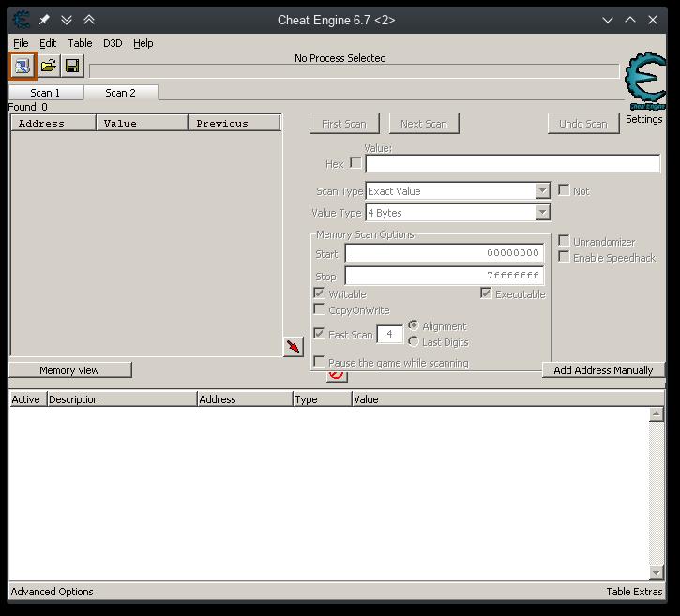Image resolution: width=680 pixels, height=616 pixels.
Task: Select the Last Digits radio button
Action: point(414,341)
